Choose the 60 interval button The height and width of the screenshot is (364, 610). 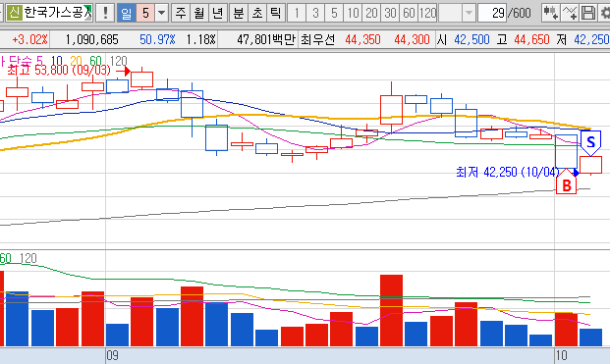[409, 13]
